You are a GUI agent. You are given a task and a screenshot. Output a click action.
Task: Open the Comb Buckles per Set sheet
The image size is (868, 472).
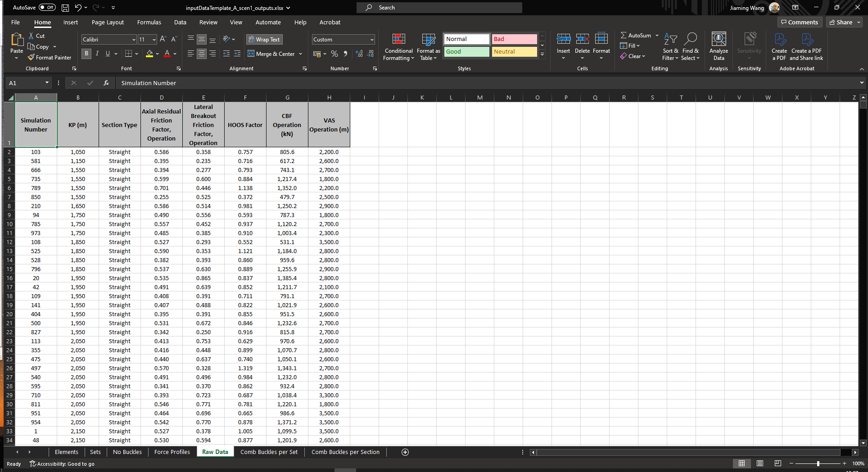click(269, 452)
